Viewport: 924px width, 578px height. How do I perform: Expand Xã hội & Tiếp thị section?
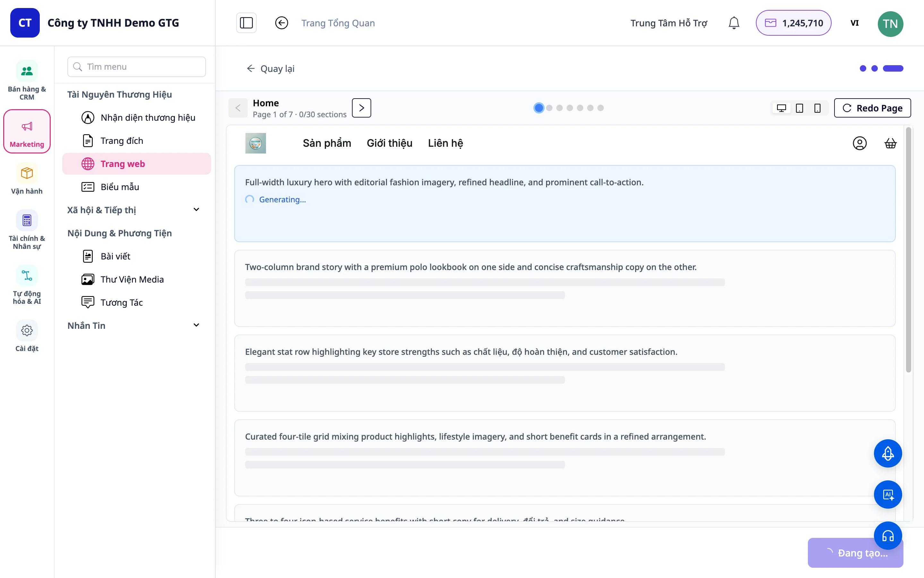click(134, 210)
